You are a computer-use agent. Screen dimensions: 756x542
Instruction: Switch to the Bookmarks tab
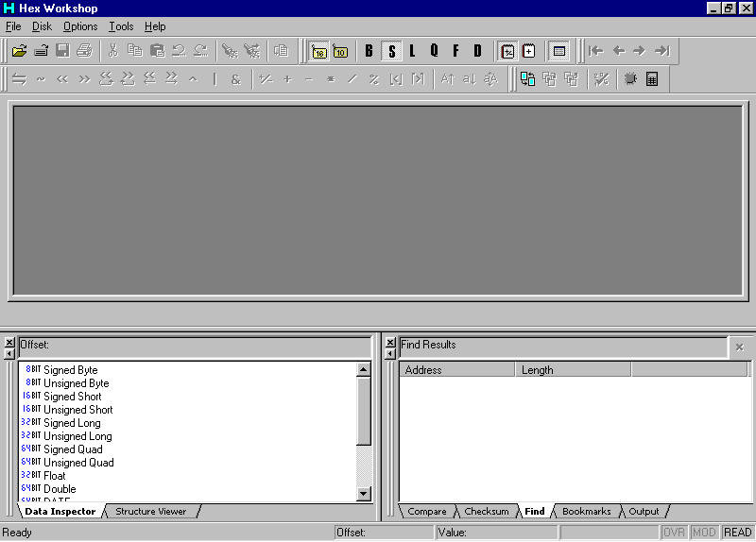click(586, 512)
